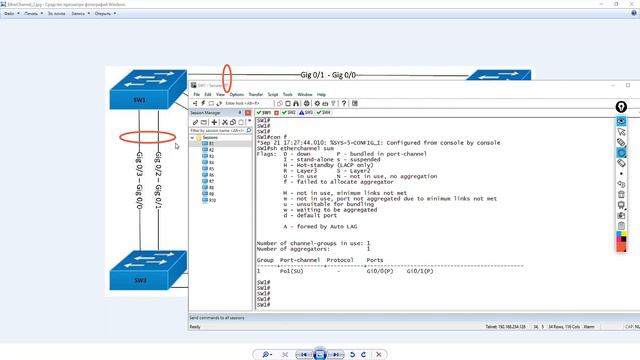Click the trash clear-annotations icon
Viewport: 640px width, 360px height.
pos(621,194)
